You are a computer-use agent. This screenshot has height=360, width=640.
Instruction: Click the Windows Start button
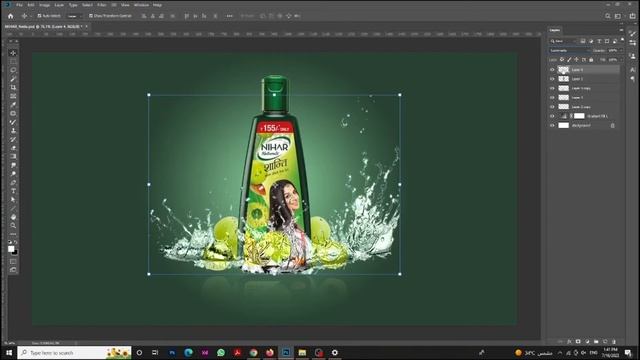tap(9, 352)
